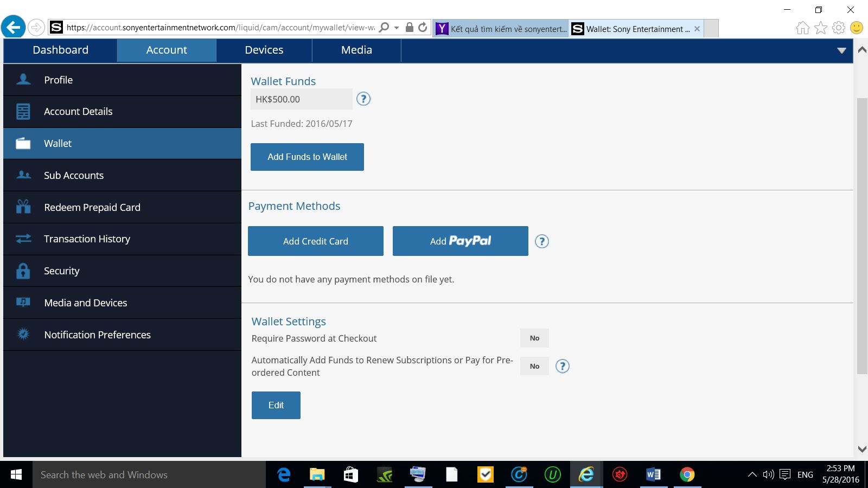The width and height of the screenshot is (868, 488).
Task: Toggle automatic add funds No indicator
Action: tap(534, 366)
